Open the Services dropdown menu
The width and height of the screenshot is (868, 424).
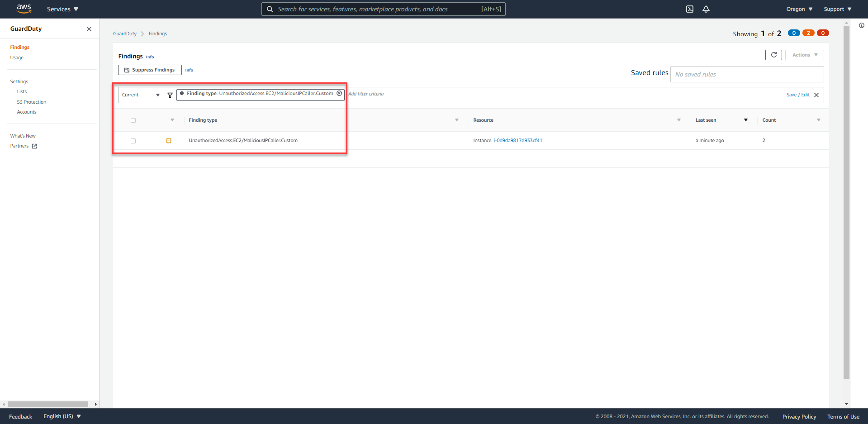click(62, 9)
